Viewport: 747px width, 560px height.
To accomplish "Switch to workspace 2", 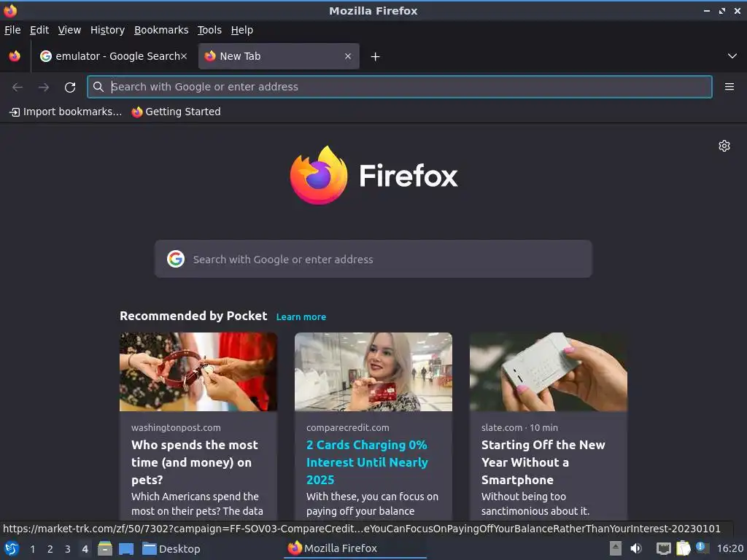I will pyautogui.click(x=50, y=549).
